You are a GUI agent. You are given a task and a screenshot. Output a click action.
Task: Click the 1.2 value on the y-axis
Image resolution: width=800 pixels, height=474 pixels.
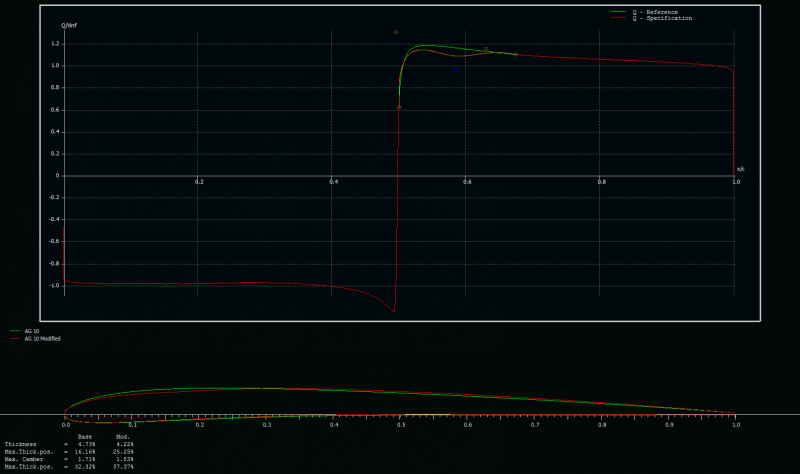(56, 44)
